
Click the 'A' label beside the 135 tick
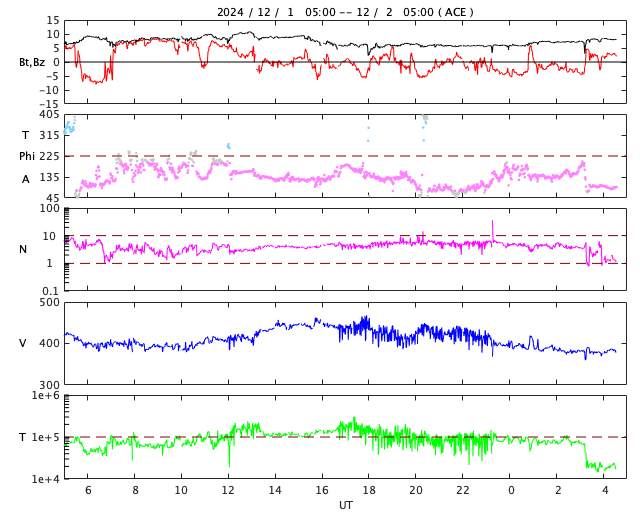[x=26, y=179]
